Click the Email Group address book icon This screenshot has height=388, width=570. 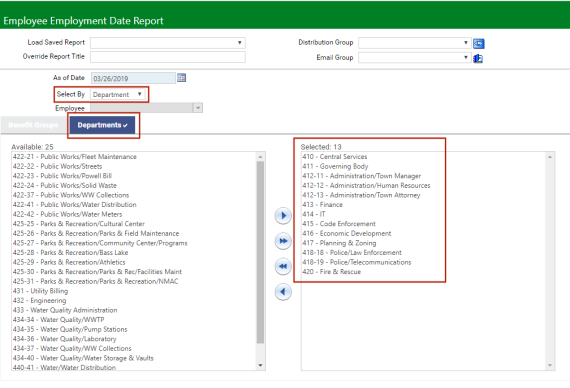click(478, 58)
